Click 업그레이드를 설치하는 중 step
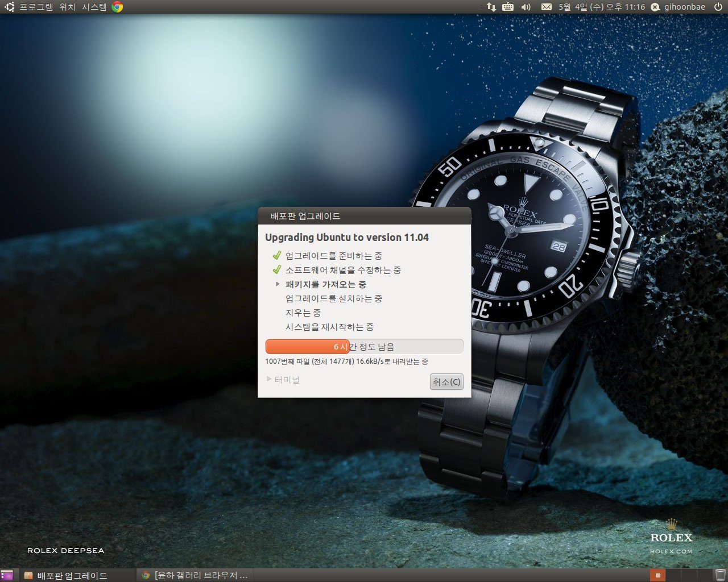Image resolution: width=728 pixels, height=582 pixels. pyautogui.click(x=334, y=298)
